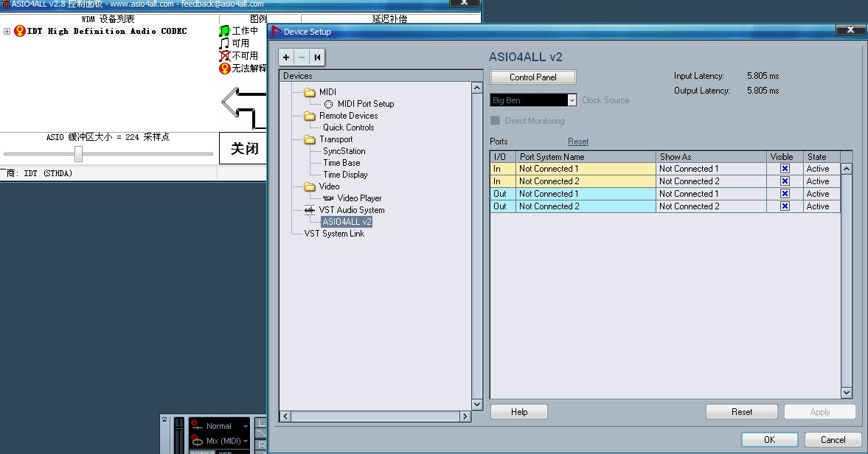Click the left locator L button
Image resolution: width=868 pixels, height=454 pixels.
coord(261,423)
